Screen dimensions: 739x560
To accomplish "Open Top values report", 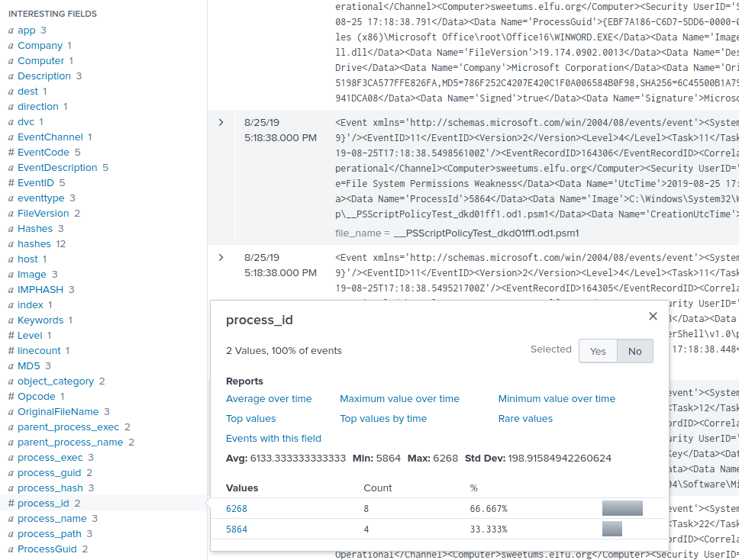I will coord(250,418).
